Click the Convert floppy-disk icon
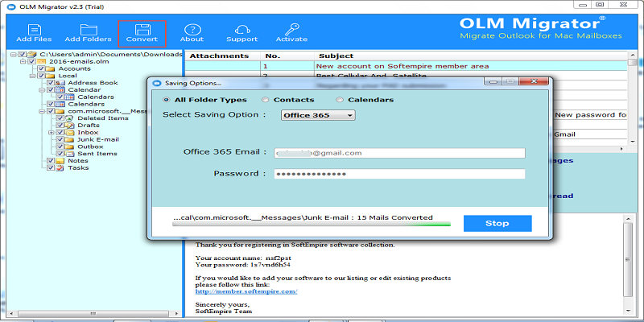The image size is (644, 322). tap(142, 30)
